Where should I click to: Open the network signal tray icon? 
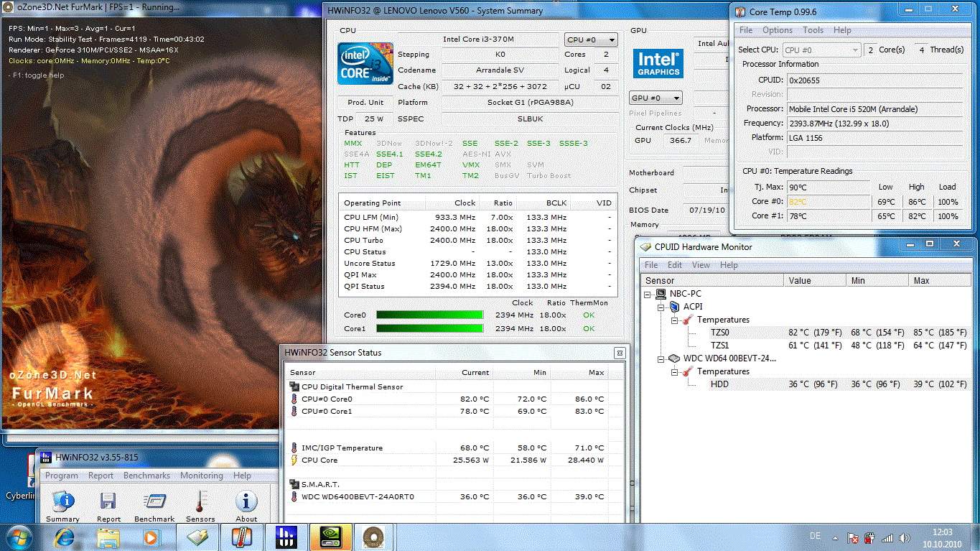887,537
